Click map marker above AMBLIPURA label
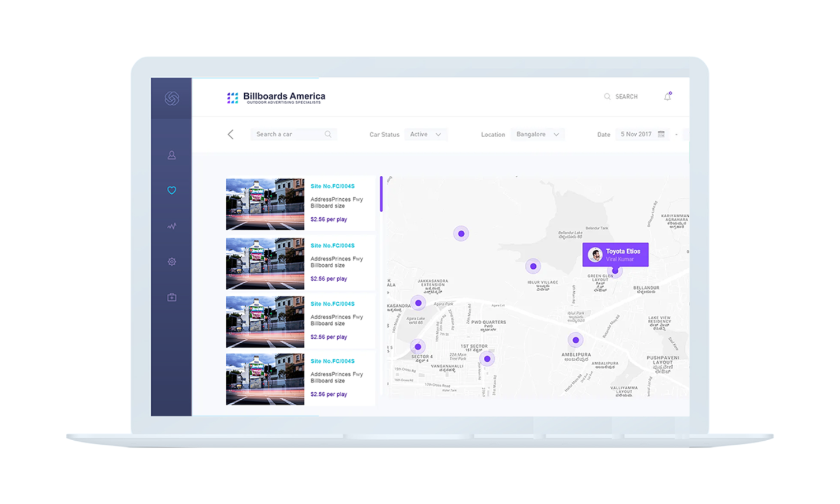Viewport: 840px width, 504px height. tap(576, 340)
